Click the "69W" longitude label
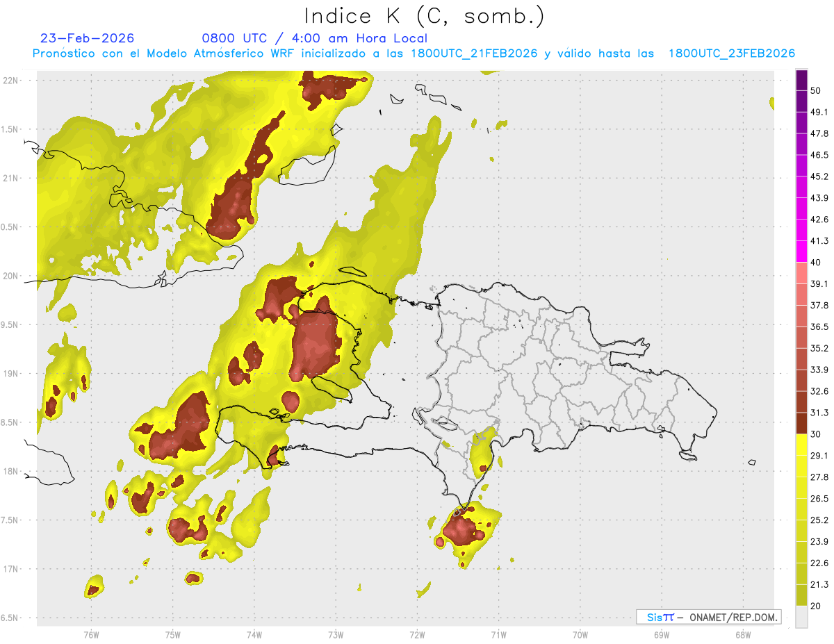This screenshot has height=644, width=834. coord(662,635)
